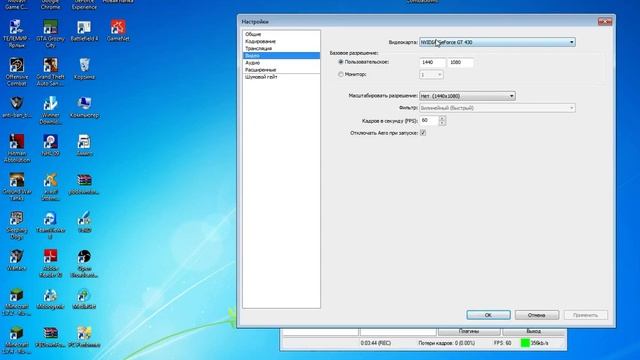Increase FPS with the up stepper arrow
Image resolution: width=640 pixels, height=360 pixels.
tap(442, 118)
